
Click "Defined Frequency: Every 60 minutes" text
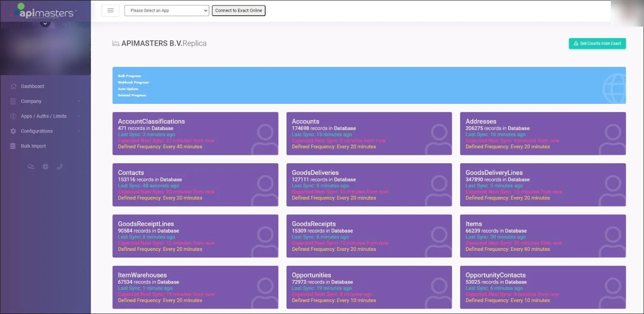tap(507, 249)
